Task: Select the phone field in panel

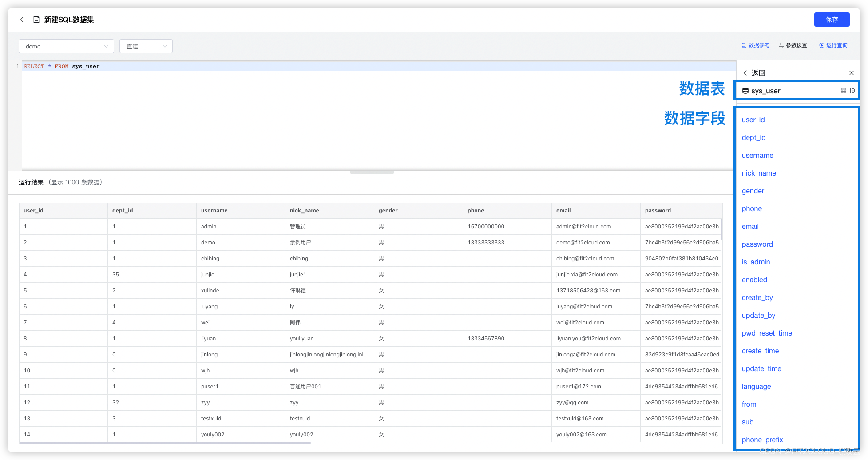Action: pyautogui.click(x=752, y=209)
